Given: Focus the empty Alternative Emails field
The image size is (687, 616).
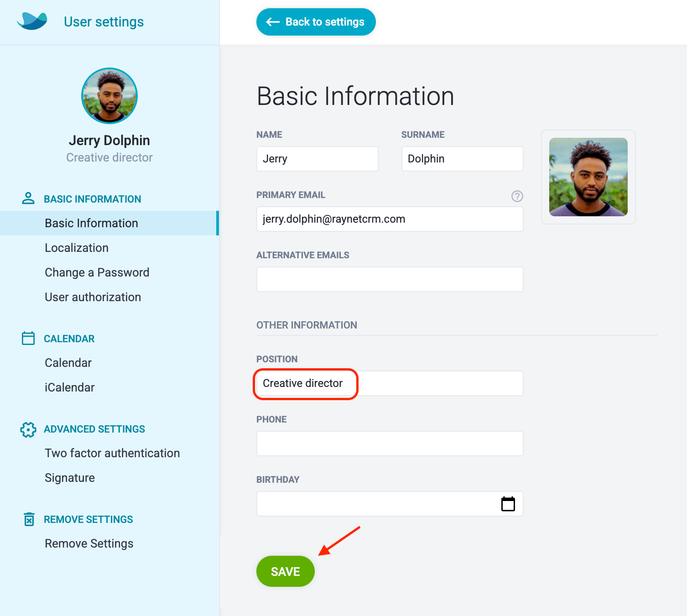Looking at the screenshot, I should point(390,279).
